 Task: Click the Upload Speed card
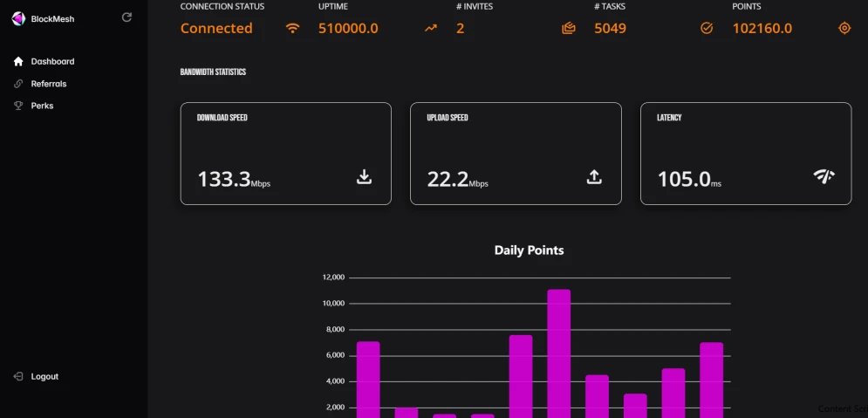[516, 154]
